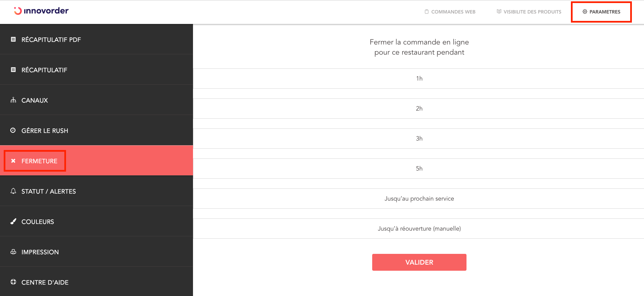The height and width of the screenshot is (296, 644).
Task: Pick the 3h closing duration
Action: (x=419, y=139)
